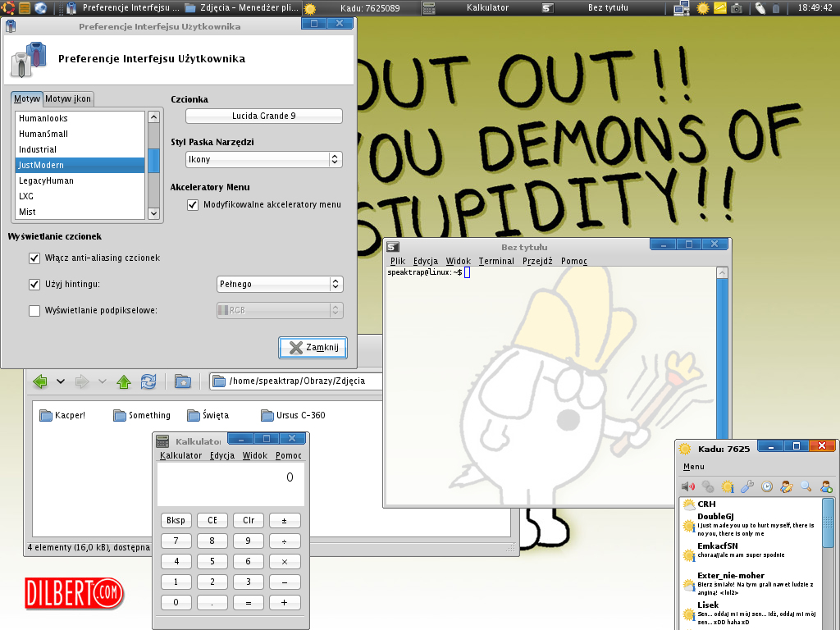
Task: Open Kadu user search magnifier icon
Action: (x=806, y=486)
